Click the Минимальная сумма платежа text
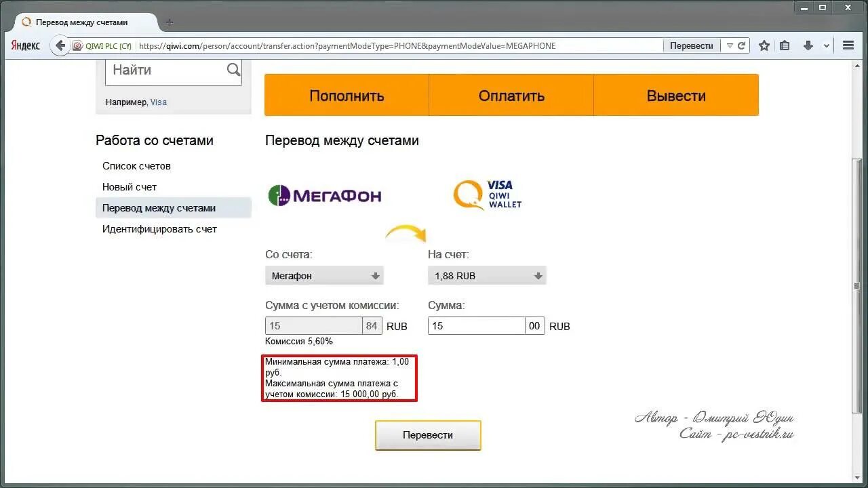868x488 pixels. coord(337,367)
